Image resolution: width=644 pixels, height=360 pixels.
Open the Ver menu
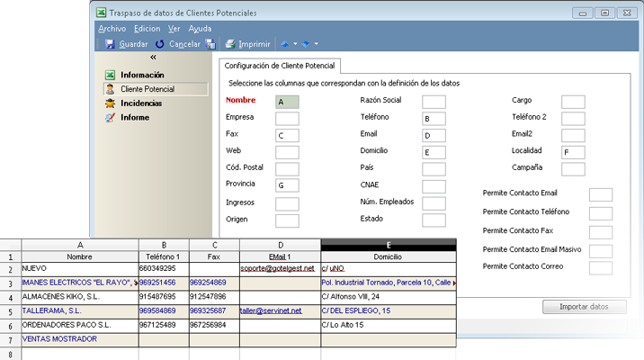click(x=174, y=29)
